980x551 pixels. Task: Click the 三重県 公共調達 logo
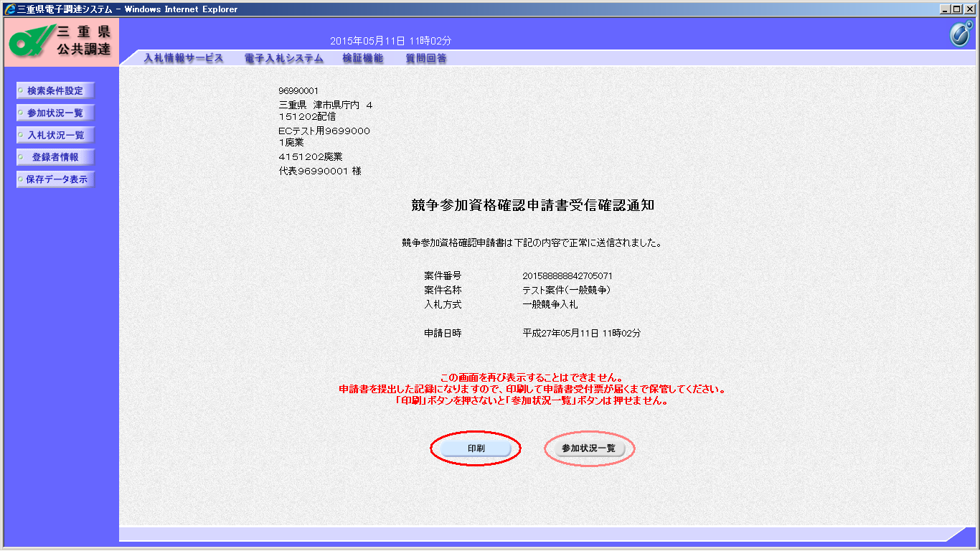point(61,42)
